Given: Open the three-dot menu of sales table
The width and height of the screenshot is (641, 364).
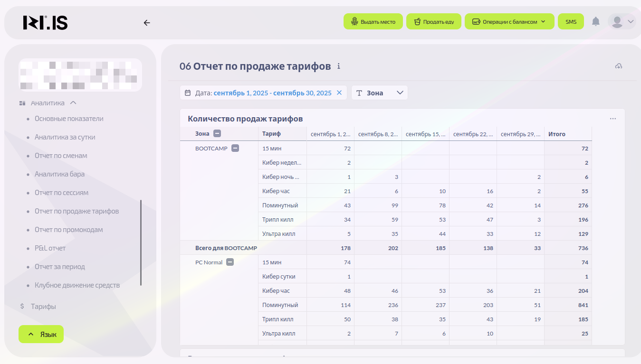Looking at the screenshot, I should pyautogui.click(x=612, y=119).
